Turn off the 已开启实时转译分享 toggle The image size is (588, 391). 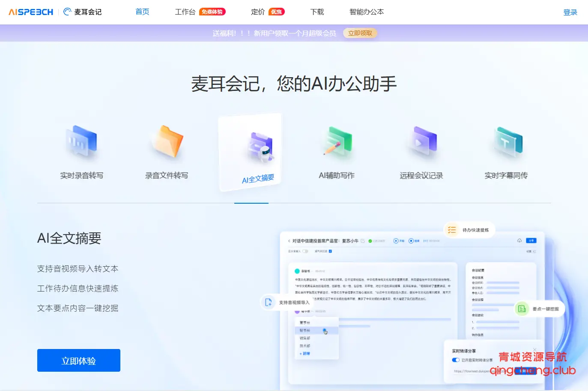[x=455, y=360]
